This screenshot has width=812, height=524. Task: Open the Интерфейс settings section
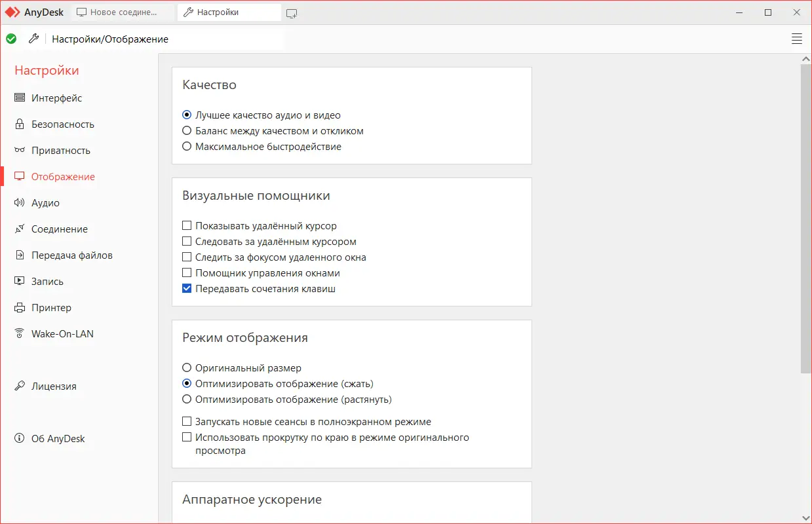coord(56,98)
